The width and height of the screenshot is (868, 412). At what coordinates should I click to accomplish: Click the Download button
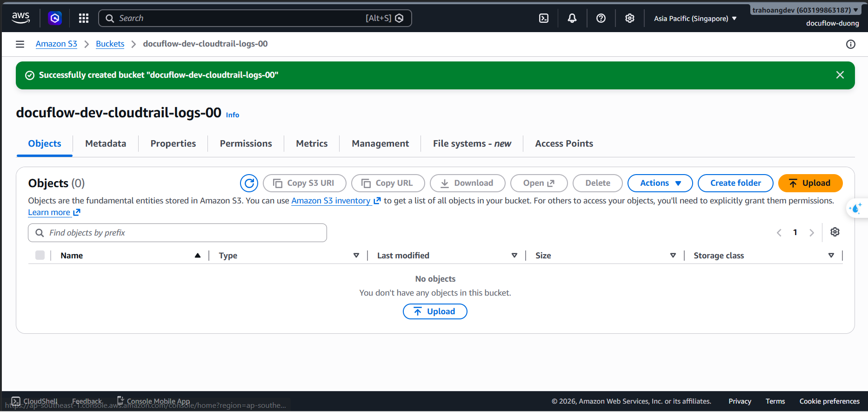[467, 183]
